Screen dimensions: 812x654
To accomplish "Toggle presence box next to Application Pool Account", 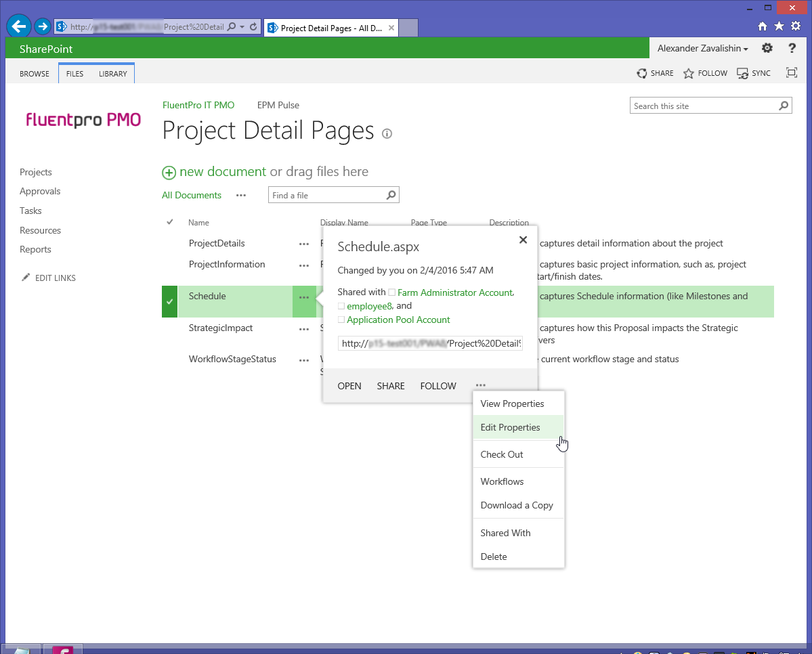I will [341, 320].
